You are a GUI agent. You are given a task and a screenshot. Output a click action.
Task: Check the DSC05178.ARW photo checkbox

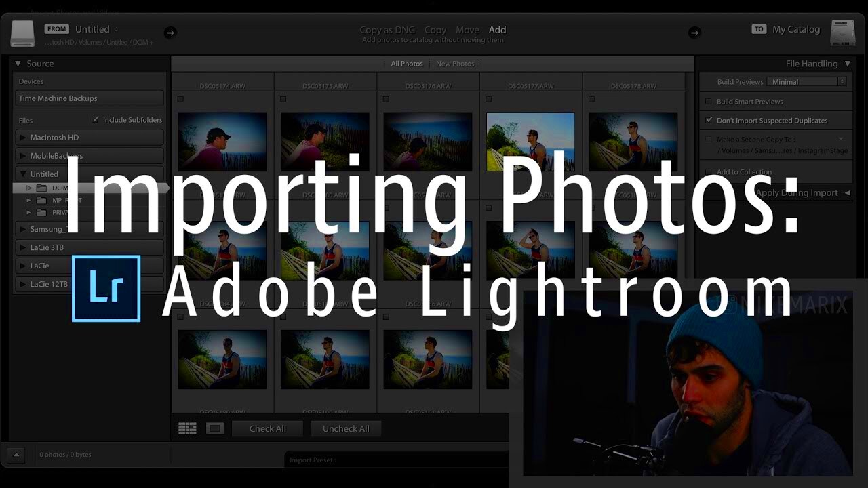click(x=591, y=99)
